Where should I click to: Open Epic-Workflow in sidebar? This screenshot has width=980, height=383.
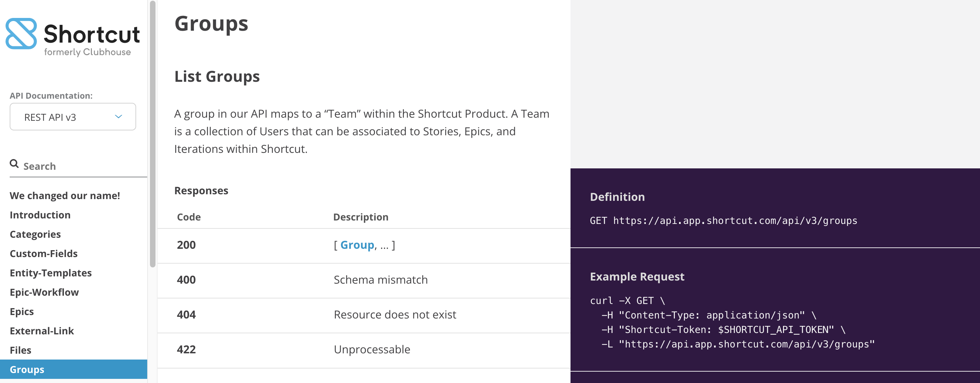[44, 292]
